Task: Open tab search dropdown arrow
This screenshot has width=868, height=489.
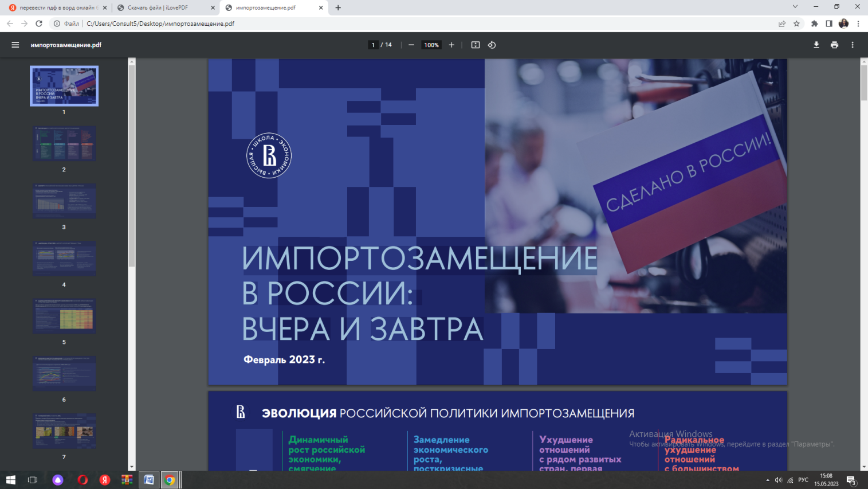Action: tap(795, 7)
